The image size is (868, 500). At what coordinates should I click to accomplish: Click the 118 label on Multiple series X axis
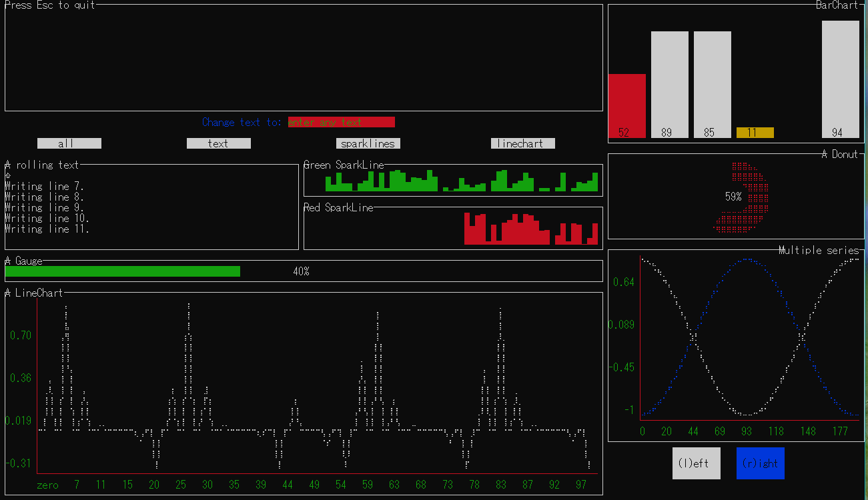coord(776,431)
